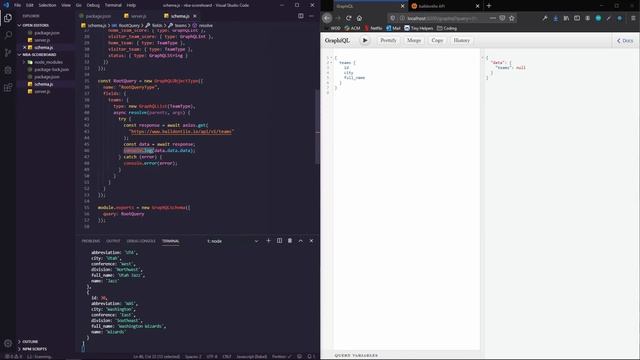
Task: Collapse the NBA-SCOREBOARD folder section
Action: (37, 55)
